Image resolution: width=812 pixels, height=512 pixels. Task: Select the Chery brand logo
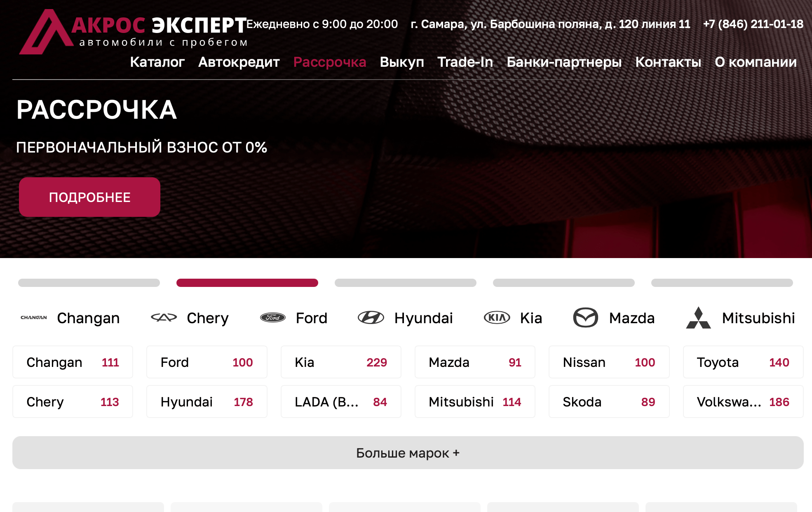tap(164, 317)
